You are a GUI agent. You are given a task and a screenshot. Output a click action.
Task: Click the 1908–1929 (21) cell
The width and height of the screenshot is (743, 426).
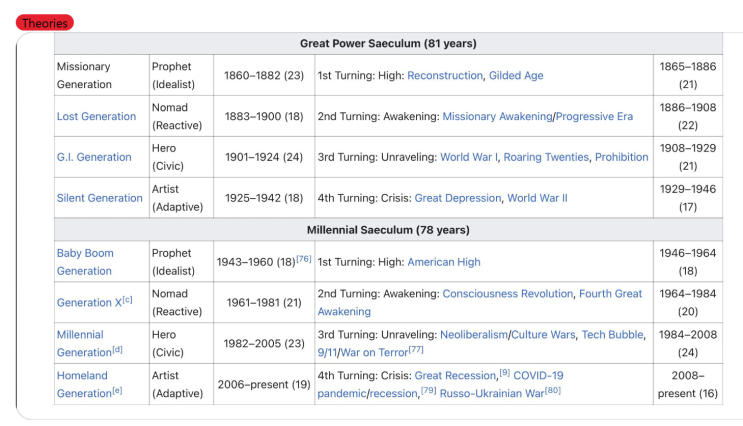point(688,157)
